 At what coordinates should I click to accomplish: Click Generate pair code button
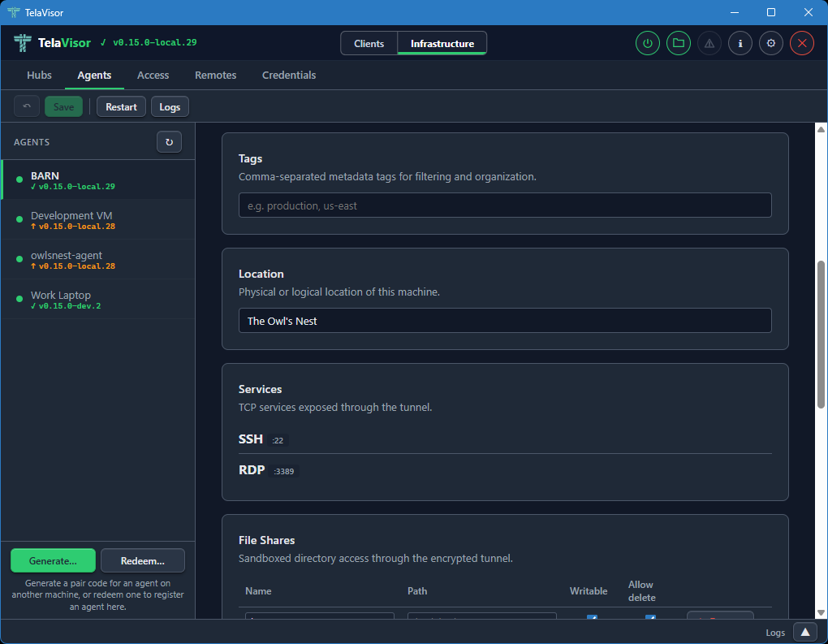click(x=53, y=560)
